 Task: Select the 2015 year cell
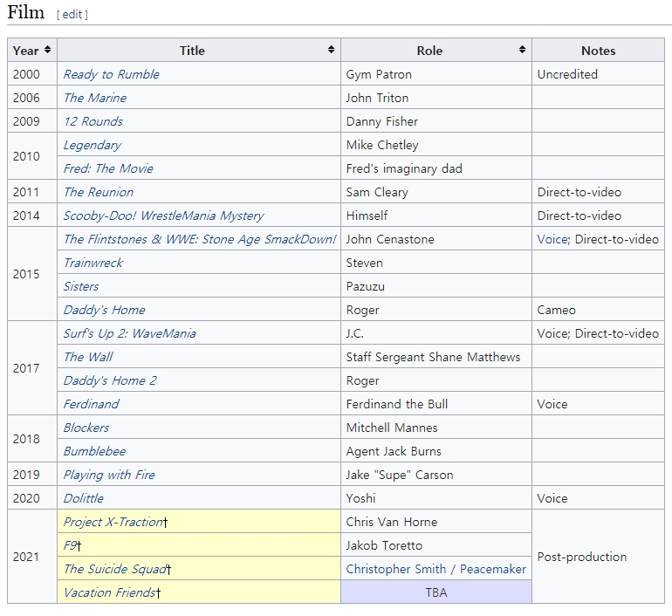tap(32, 274)
